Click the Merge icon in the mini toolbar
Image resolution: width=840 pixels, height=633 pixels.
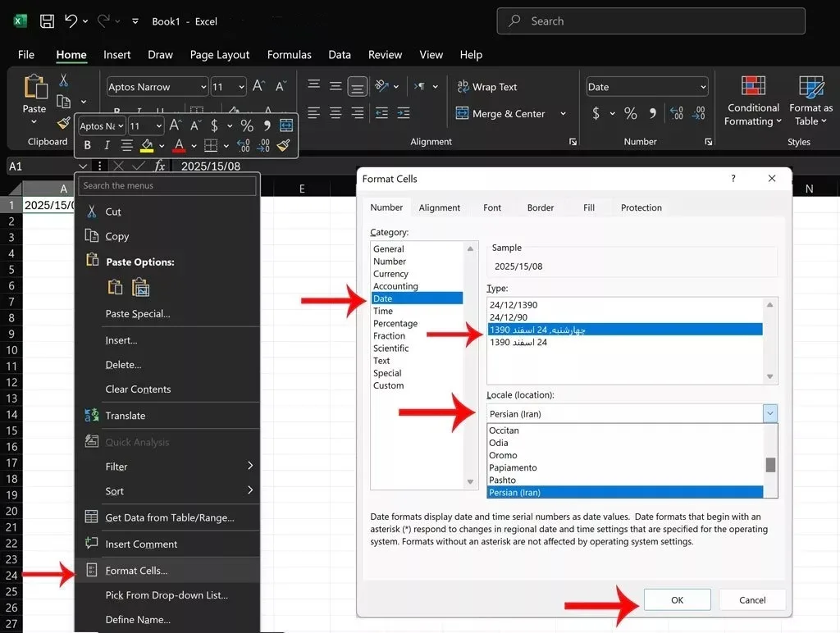pyautogui.click(x=286, y=125)
